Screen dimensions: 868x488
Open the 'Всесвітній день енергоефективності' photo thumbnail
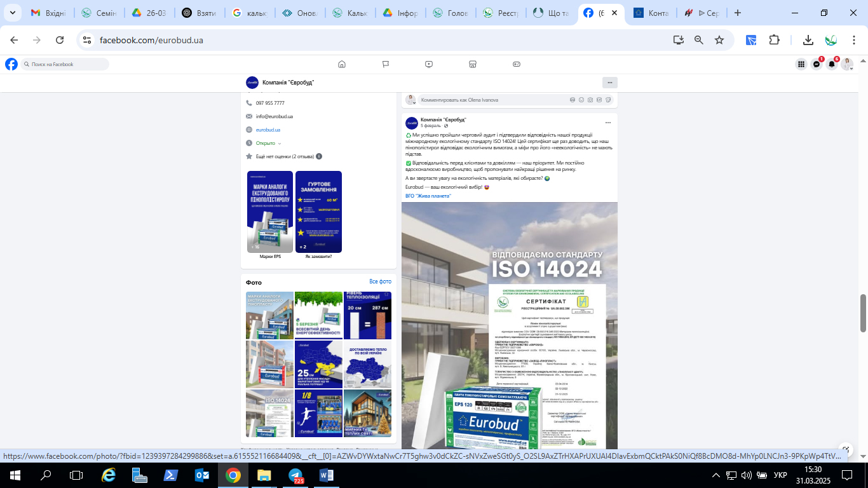(x=318, y=315)
